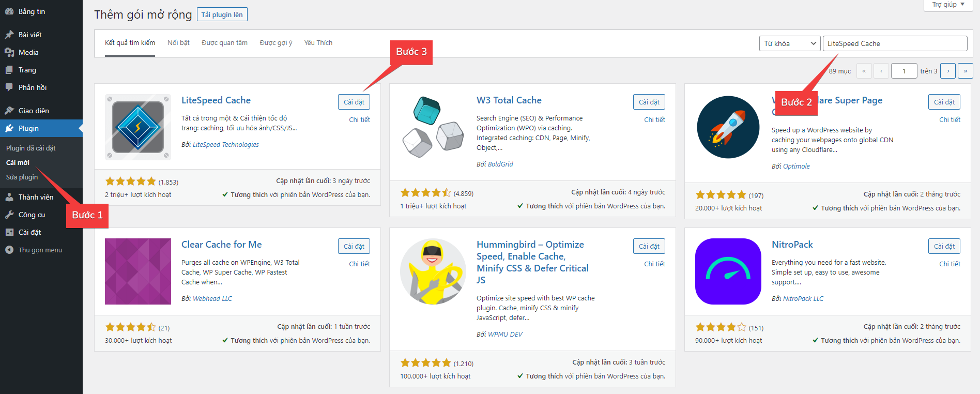Install the LiteSpeed Cache plugin

pos(354,102)
